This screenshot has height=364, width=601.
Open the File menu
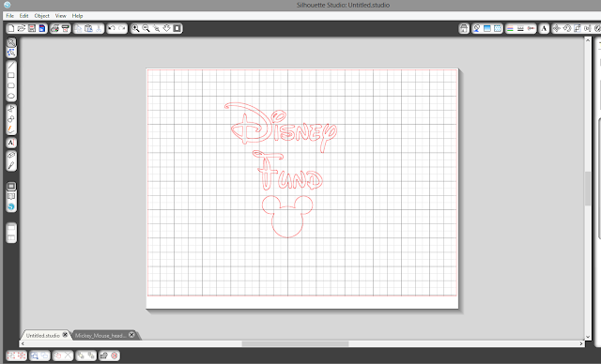10,16
